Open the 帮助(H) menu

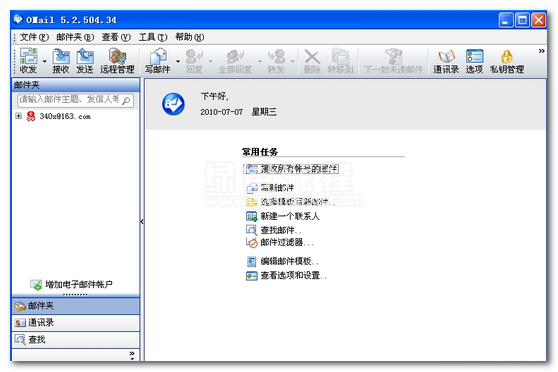click(x=190, y=37)
